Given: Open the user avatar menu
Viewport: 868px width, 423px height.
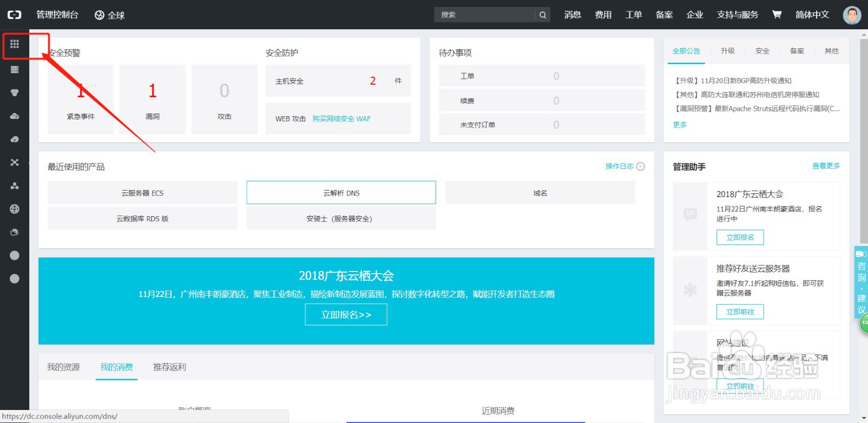Looking at the screenshot, I should point(852,15).
